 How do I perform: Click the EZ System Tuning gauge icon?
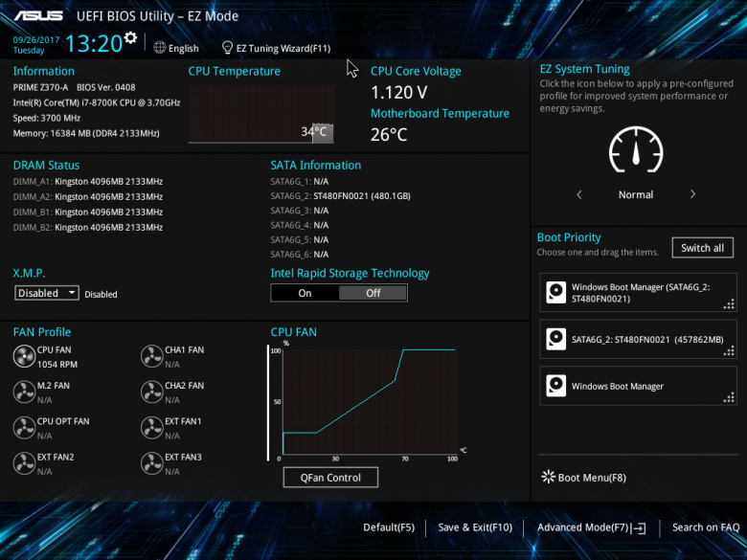[x=636, y=150]
